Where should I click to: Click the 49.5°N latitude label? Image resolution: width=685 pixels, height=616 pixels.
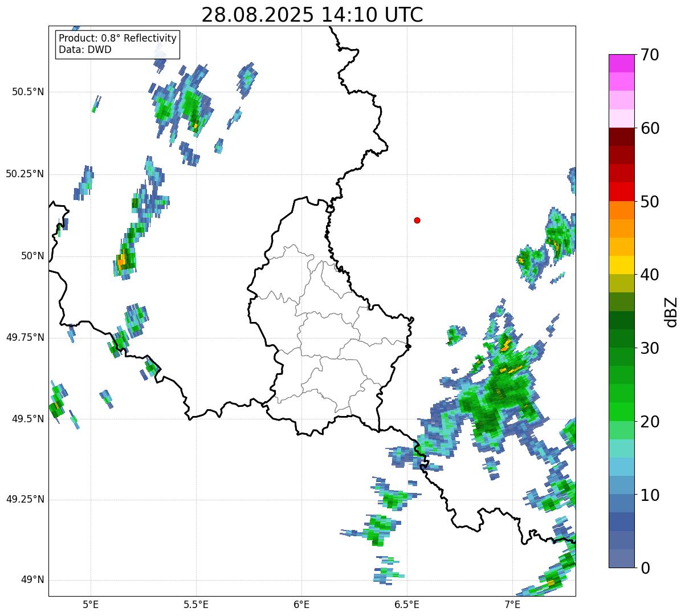(28, 419)
